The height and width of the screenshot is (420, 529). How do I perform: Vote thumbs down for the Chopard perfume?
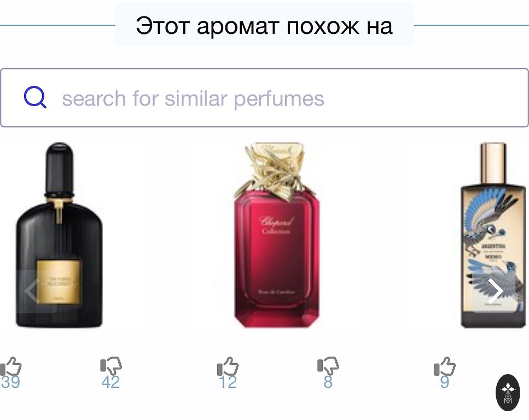pyautogui.click(x=328, y=366)
